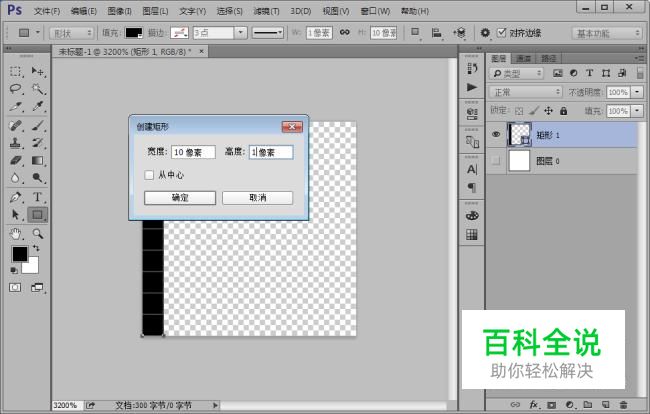Select the Path Selection tool
This screenshot has height=414, width=650.
(x=15, y=215)
